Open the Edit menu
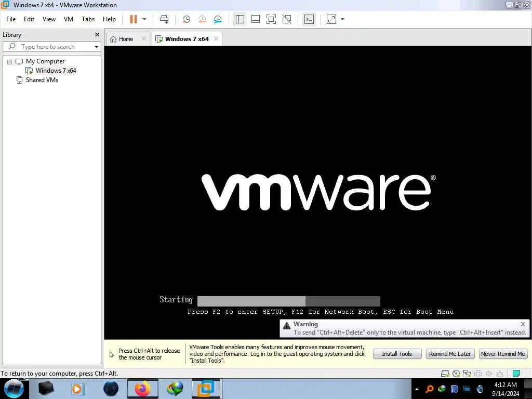 [x=29, y=19]
